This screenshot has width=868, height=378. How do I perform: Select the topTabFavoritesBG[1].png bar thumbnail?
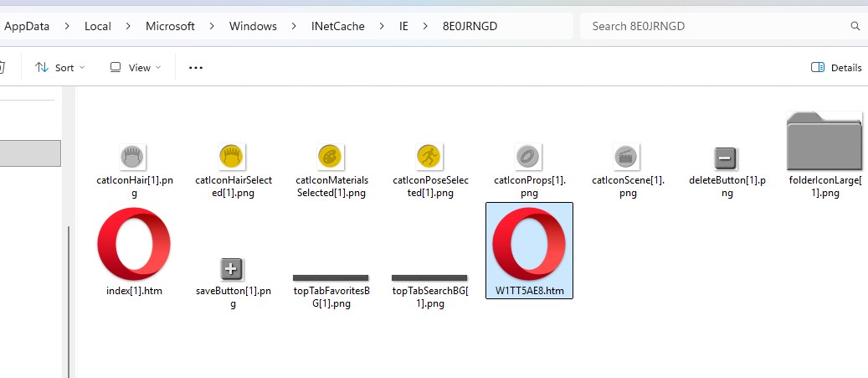coord(331,277)
